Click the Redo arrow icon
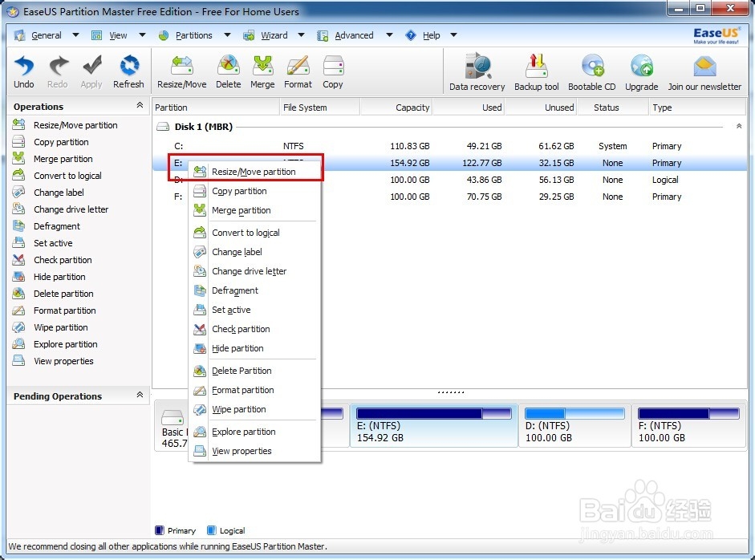Screen dimensions: 755x560 click(58, 66)
